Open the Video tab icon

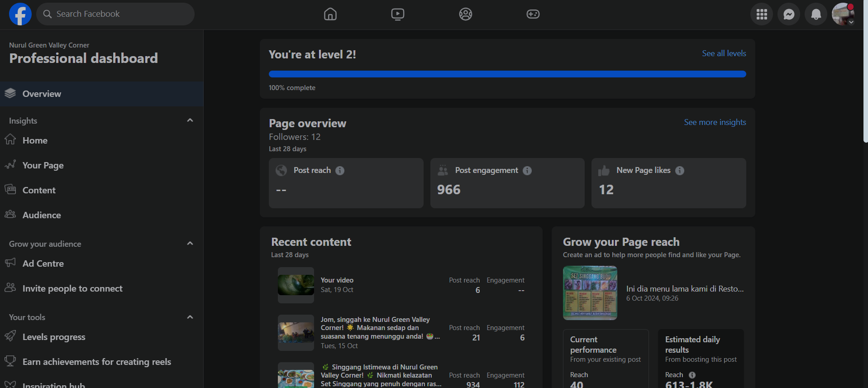tap(398, 14)
